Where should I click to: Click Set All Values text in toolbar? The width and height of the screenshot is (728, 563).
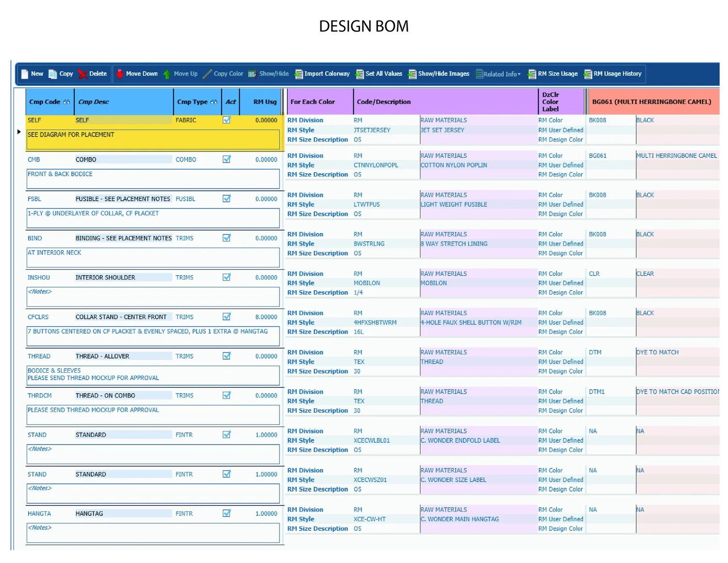pyautogui.click(x=384, y=74)
